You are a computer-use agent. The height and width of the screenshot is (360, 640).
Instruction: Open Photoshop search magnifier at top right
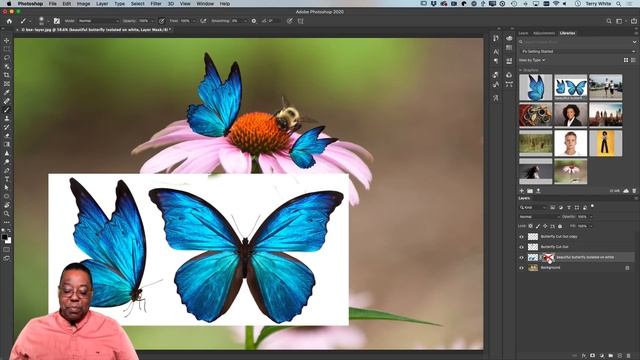coord(609,21)
